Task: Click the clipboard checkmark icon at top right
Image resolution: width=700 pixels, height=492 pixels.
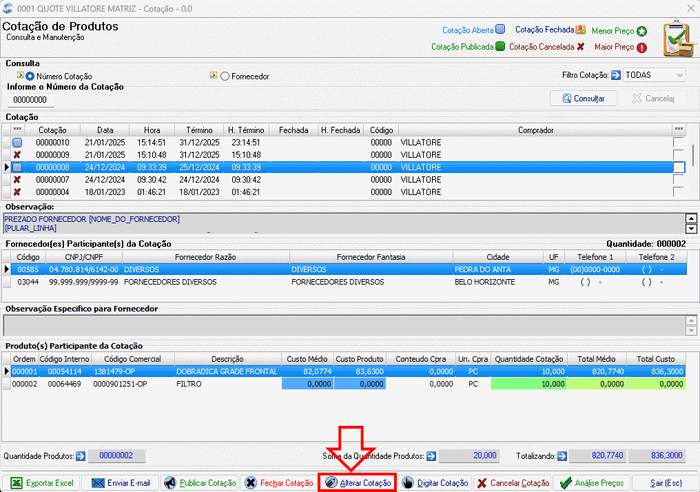Action: [x=679, y=38]
